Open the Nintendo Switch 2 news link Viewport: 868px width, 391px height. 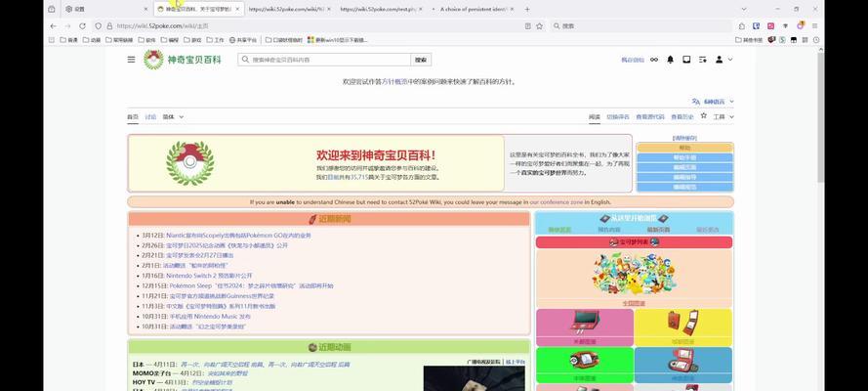tap(209, 276)
